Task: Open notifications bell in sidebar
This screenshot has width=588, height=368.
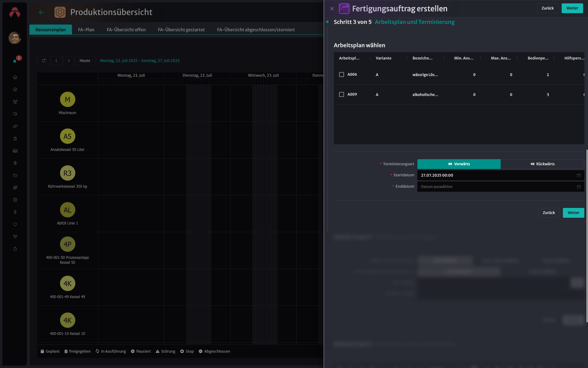Action: point(15,61)
